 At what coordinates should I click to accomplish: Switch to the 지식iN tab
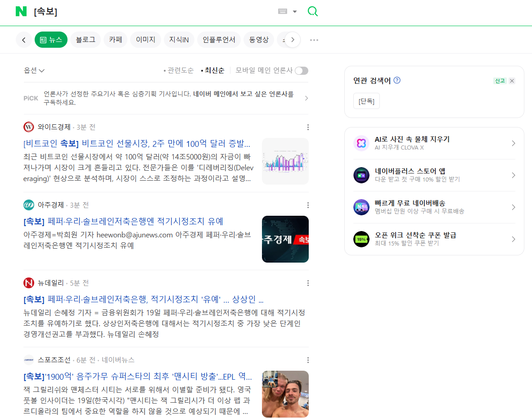(179, 40)
